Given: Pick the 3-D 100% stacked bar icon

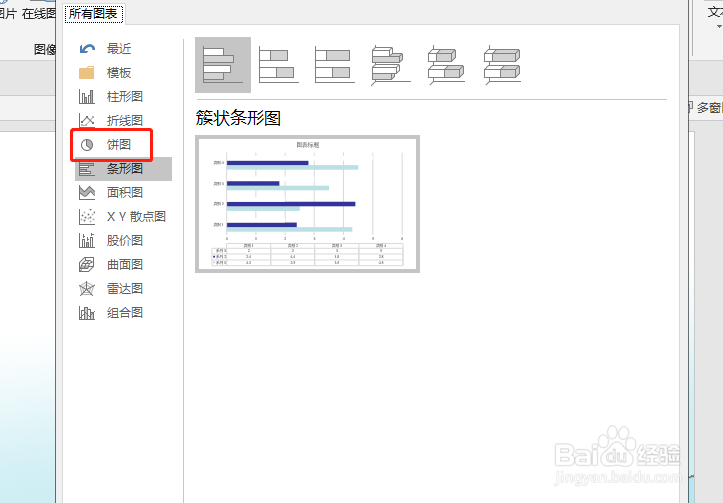Looking at the screenshot, I should point(503,65).
